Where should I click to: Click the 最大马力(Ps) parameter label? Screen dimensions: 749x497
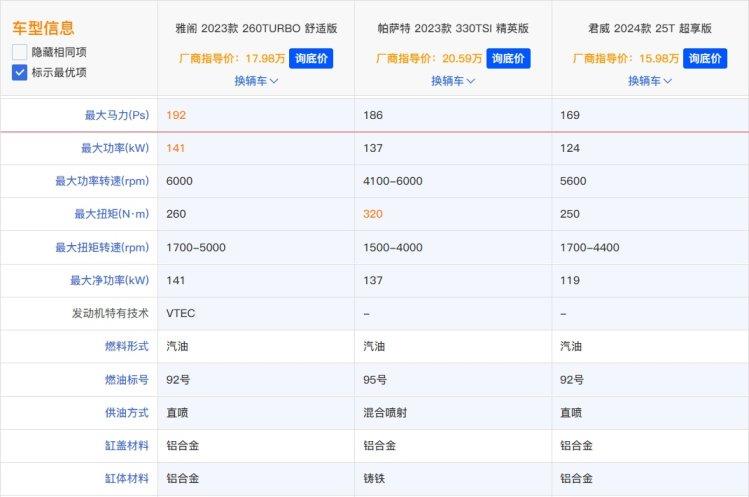tap(117, 115)
